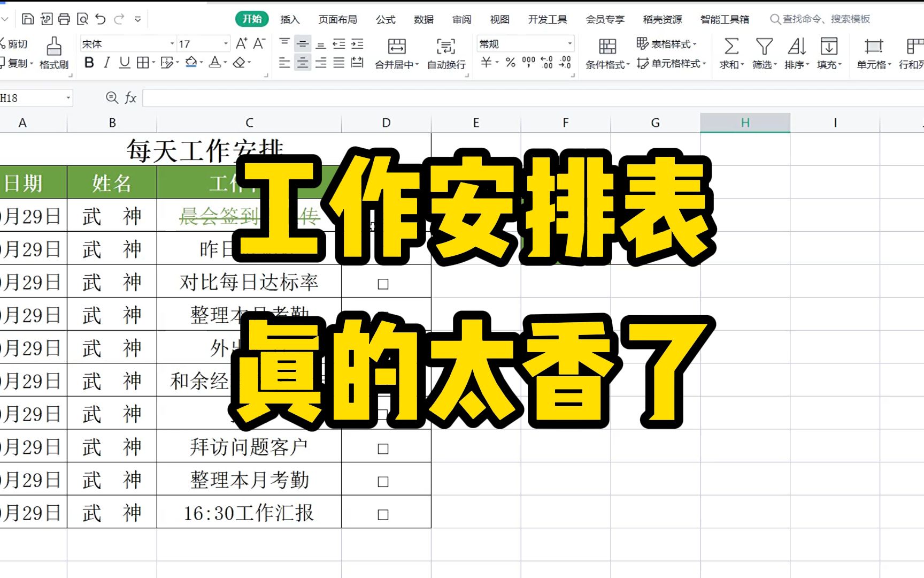The width and height of the screenshot is (924, 578).
Task: Toggle Wrap Text (自动换行)
Action: [446, 54]
